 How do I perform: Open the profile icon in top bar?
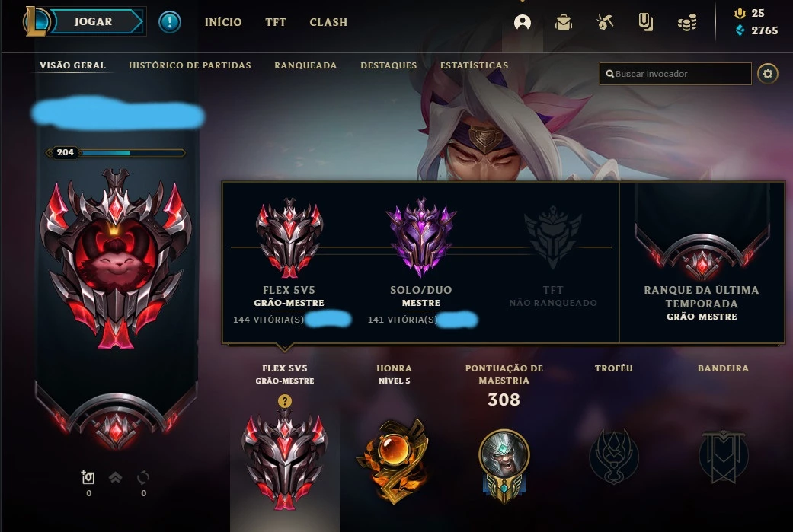523,22
